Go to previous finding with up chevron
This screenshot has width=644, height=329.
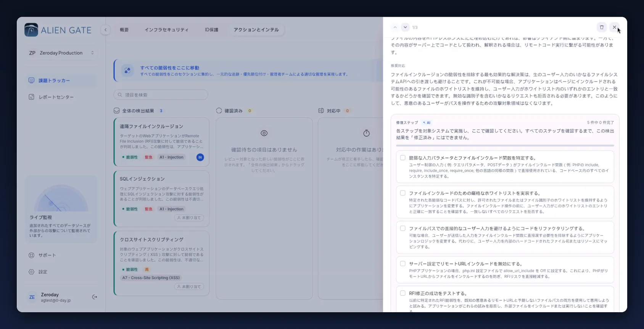(395, 27)
